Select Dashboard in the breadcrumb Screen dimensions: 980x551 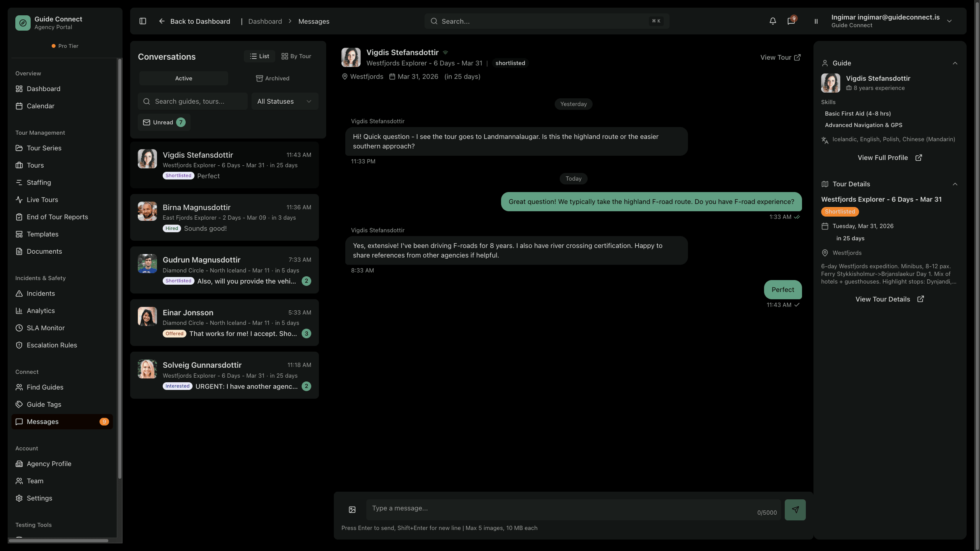[x=265, y=21]
